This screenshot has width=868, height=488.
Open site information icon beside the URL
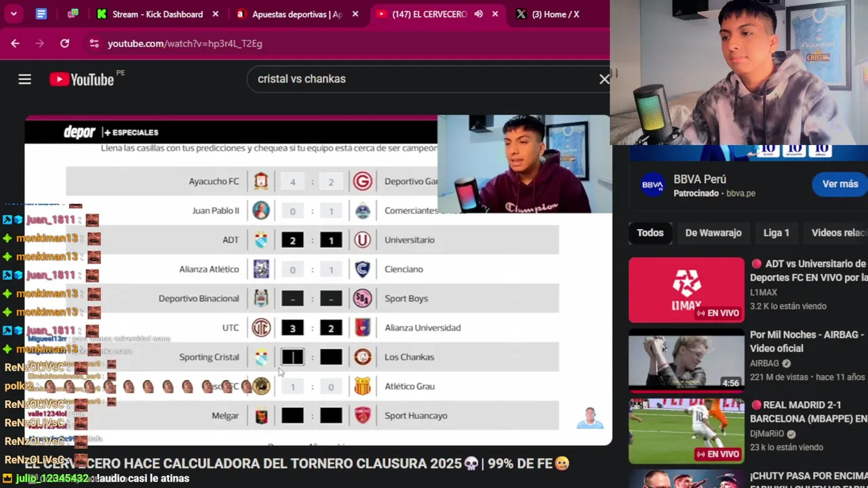point(94,43)
